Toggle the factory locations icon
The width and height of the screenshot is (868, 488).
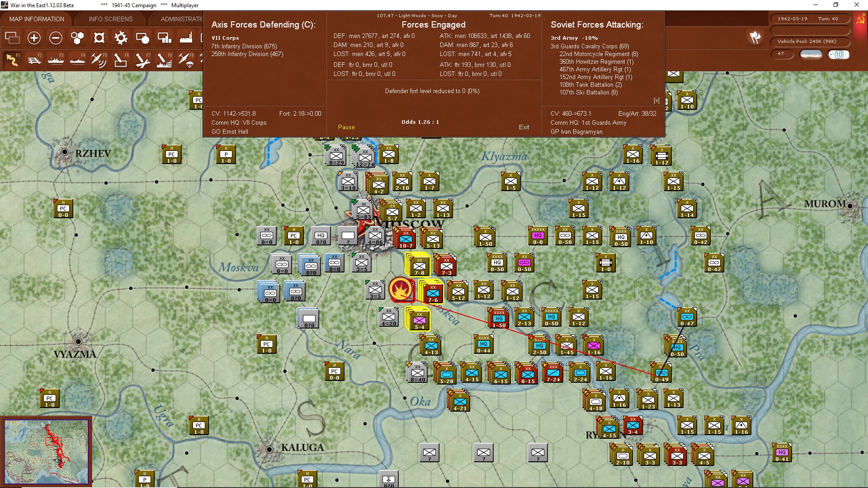[186, 38]
